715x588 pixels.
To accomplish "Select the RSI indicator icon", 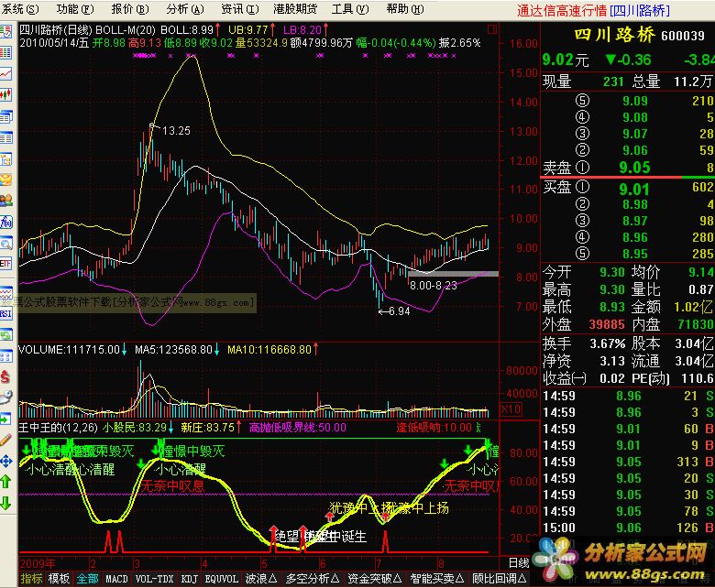I will click(5, 314).
